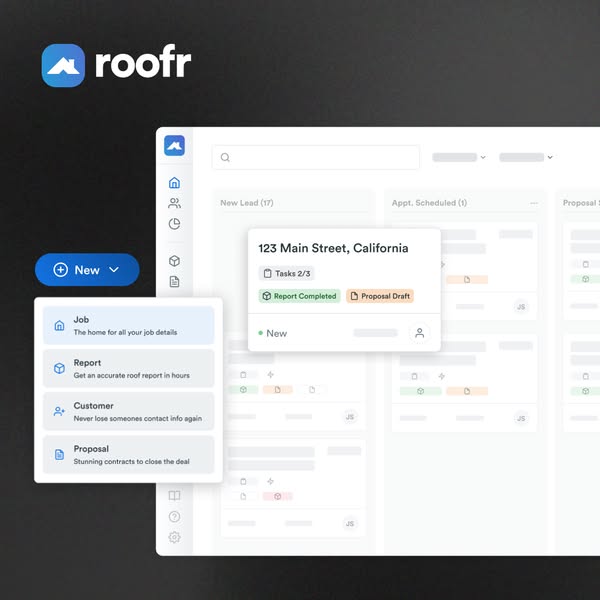The width and height of the screenshot is (600, 600).
Task: Click the roofr logo in app sidebar
Action: click(x=174, y=145)
